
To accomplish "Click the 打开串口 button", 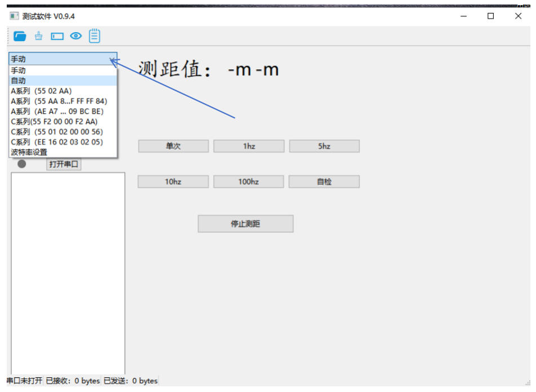I will 64,164.
